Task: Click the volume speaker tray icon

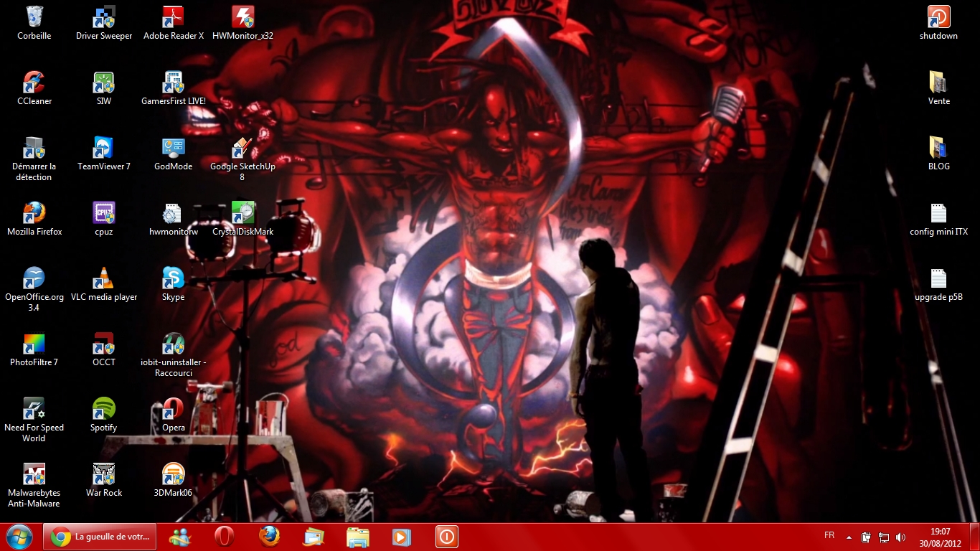Action: [901, 537]
